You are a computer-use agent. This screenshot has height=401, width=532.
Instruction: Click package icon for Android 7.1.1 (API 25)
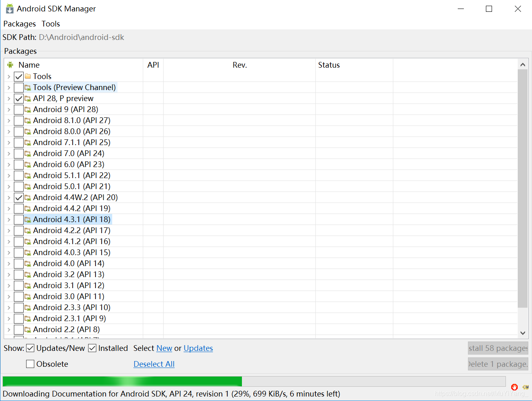[28, 142]
